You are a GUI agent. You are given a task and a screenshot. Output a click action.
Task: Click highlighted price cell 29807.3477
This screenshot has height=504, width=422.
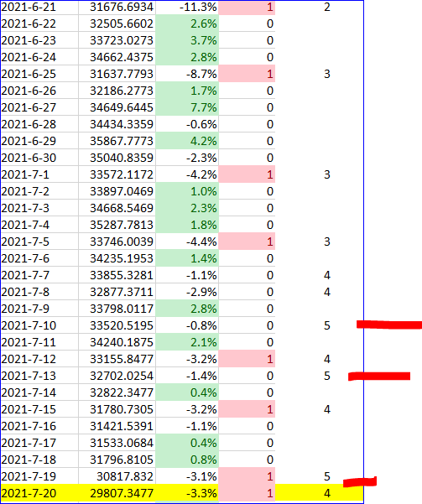click(x=117, y=493)
